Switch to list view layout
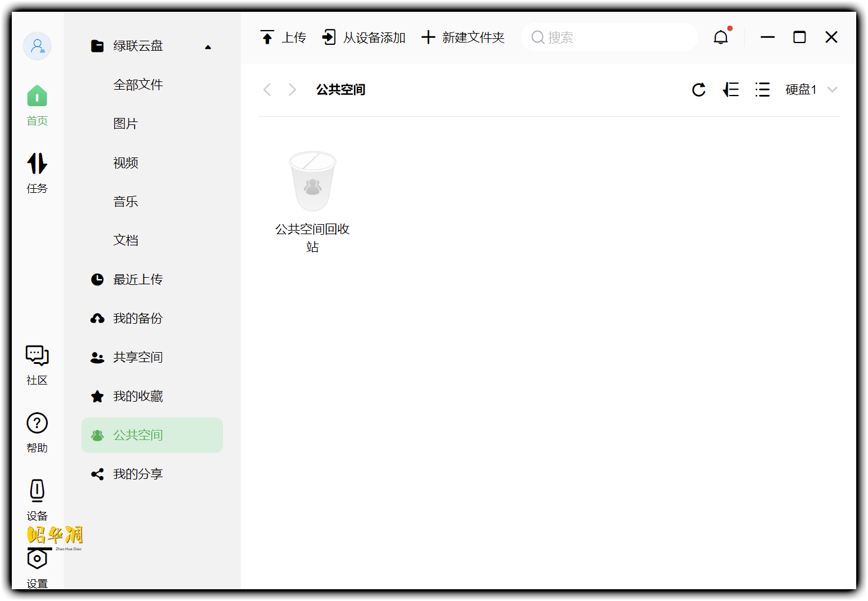This screenshot has height=601, width=868. tap(762, 89)
